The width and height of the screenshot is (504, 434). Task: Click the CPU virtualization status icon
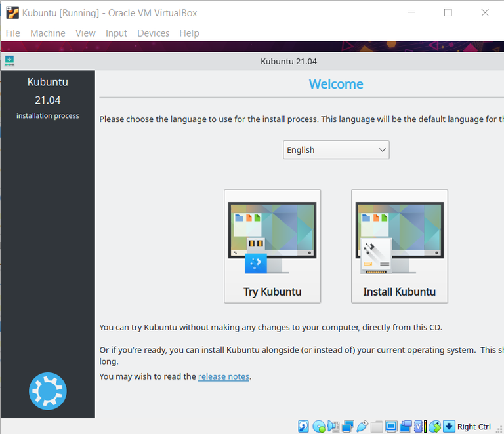(421, 426)
